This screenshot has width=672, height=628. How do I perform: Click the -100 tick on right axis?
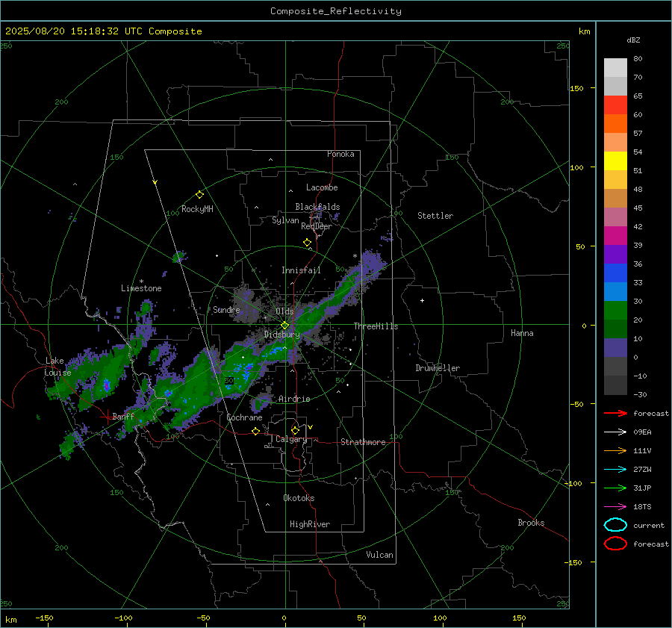(573, 483)
